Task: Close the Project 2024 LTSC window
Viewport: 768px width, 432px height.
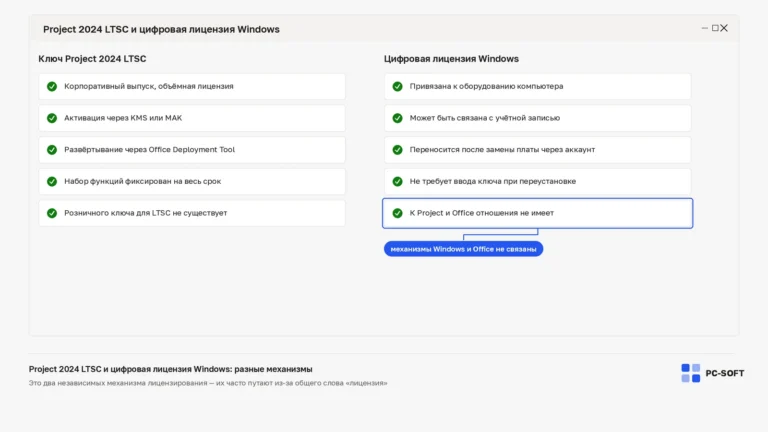Action: [724, 28]
